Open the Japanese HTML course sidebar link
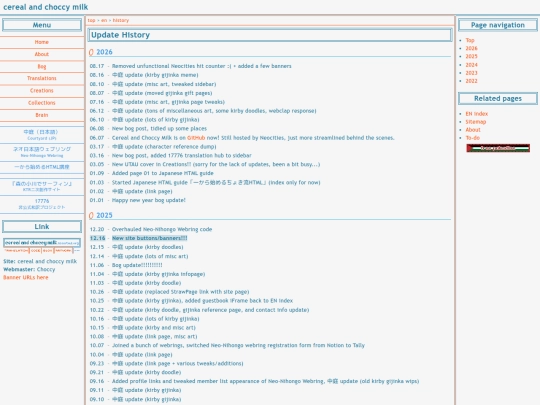This screenshot has height=405, width=540. coord(42,167)
